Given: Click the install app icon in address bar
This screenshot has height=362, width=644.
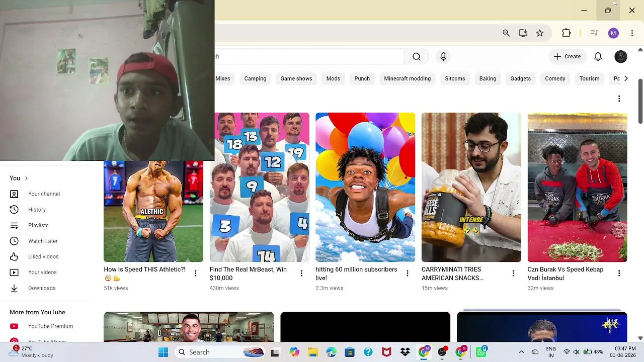Looking at the screenshot, I should click(x=523, y=33).
